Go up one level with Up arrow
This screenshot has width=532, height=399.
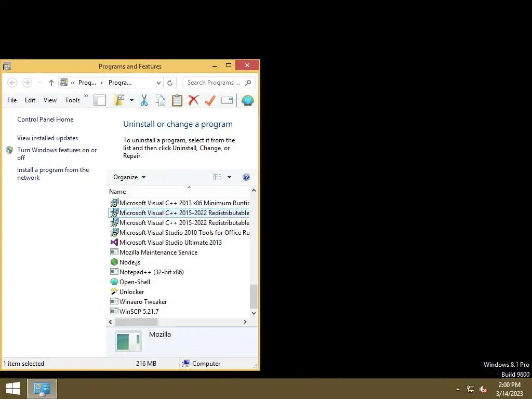point(51,83)
